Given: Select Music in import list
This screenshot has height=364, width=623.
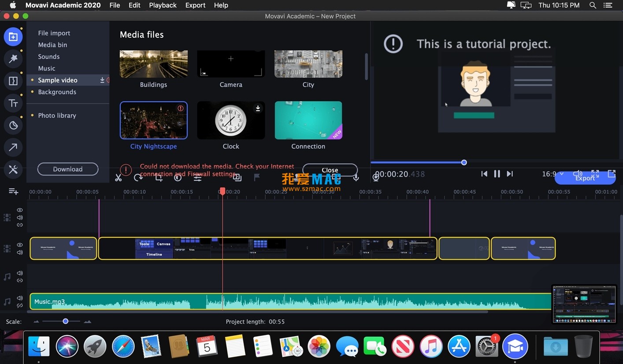Looking at the screenshot, I should coord(68,68).
